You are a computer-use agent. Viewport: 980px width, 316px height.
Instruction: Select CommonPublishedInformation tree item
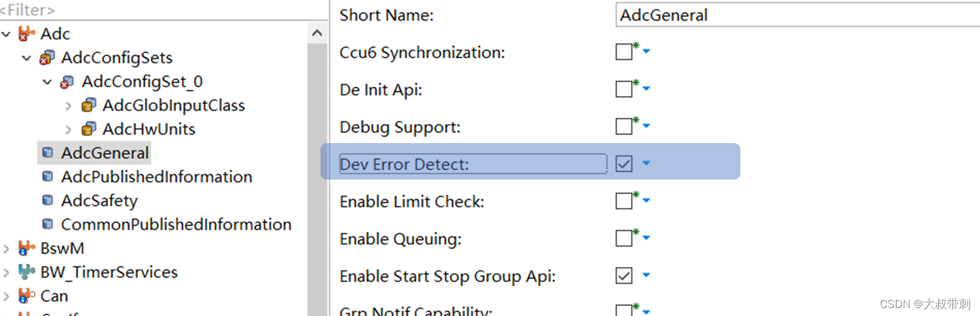(176, 225)
